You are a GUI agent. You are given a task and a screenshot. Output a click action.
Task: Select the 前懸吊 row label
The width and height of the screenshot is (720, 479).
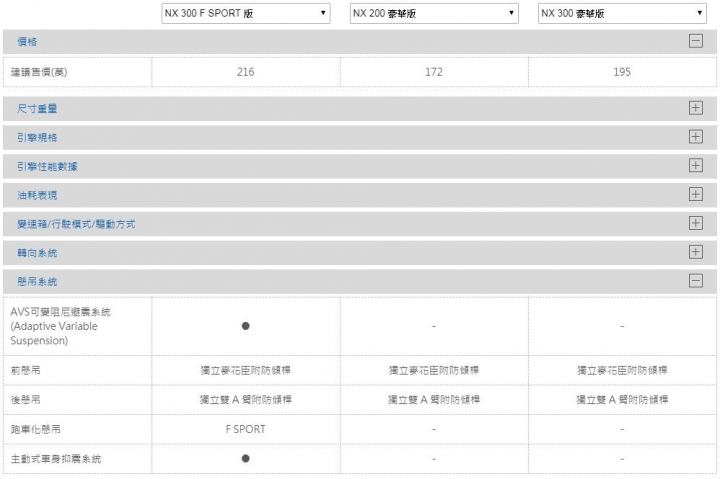point(25,370)
